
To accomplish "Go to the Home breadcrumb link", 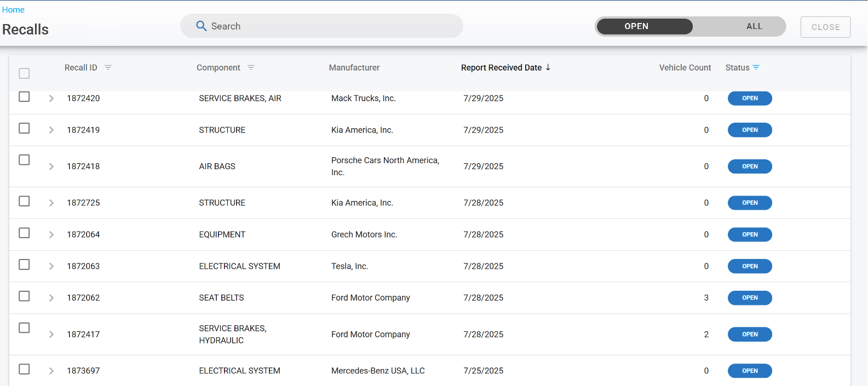I will pos(13,10).
